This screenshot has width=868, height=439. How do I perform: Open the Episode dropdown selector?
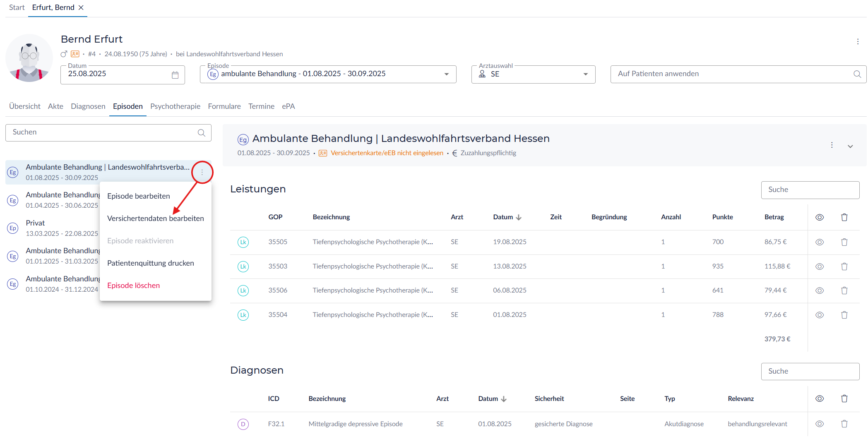(446, 74)
